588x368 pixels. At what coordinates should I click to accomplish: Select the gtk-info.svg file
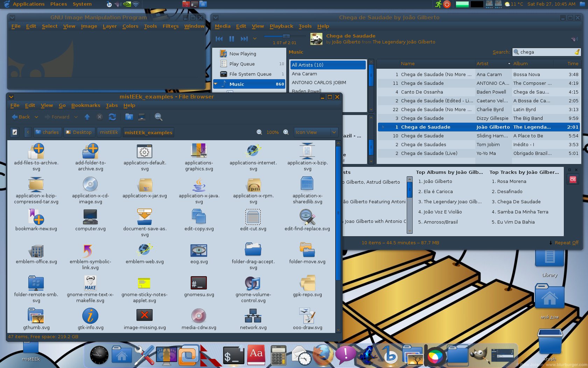pos(90,320)
